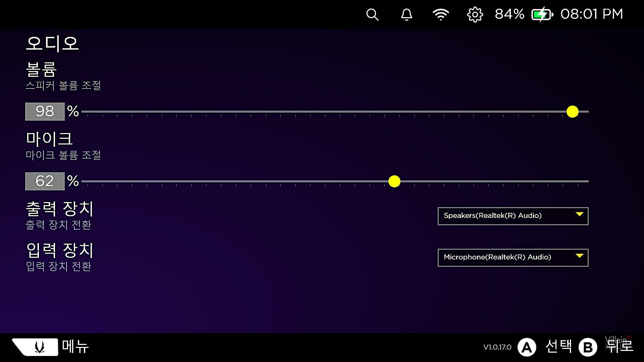Open the 메뉴 menu label

pyautogui.click(x=75, y=347)
